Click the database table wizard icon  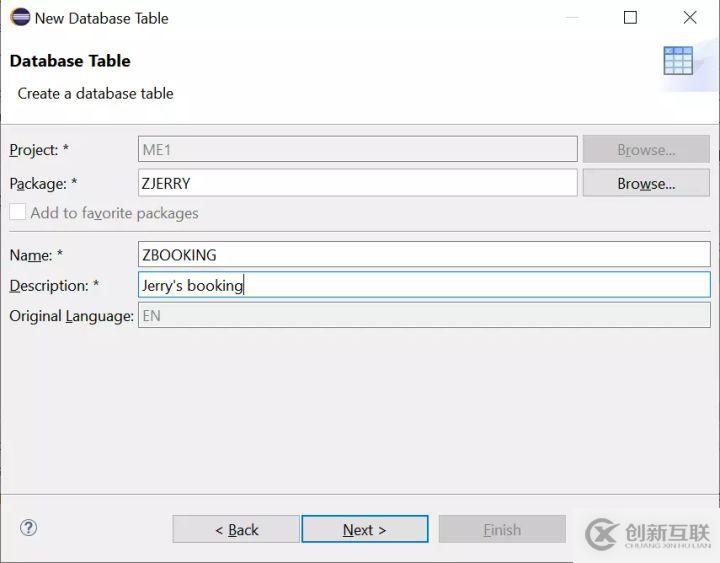678,60
